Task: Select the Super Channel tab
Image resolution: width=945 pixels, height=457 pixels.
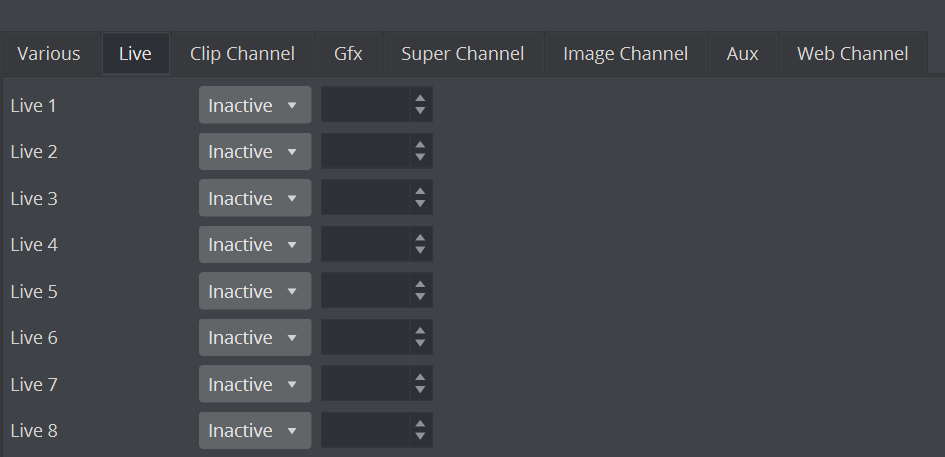Action: click(462, 54)
